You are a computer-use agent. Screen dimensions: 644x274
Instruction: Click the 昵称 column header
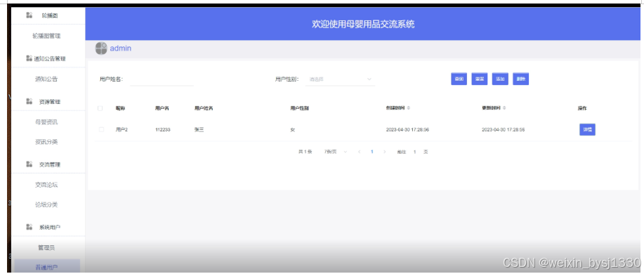[x=120, y=108]
